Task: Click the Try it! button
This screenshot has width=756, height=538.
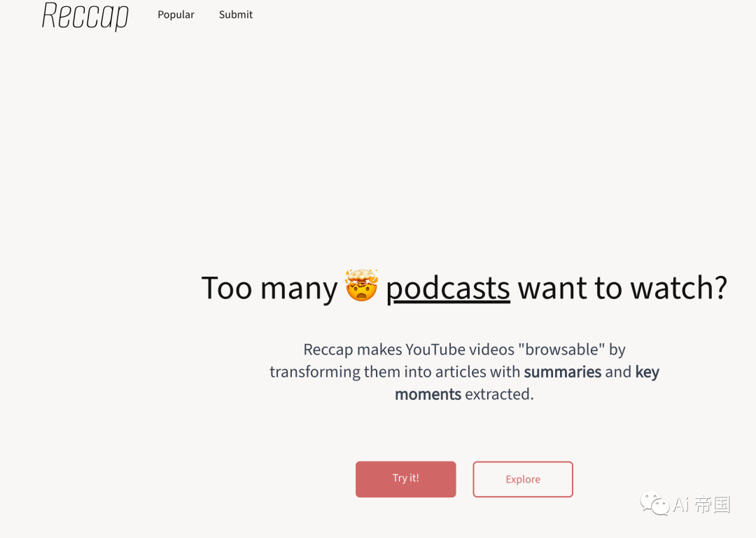Action: coord(405,478)
